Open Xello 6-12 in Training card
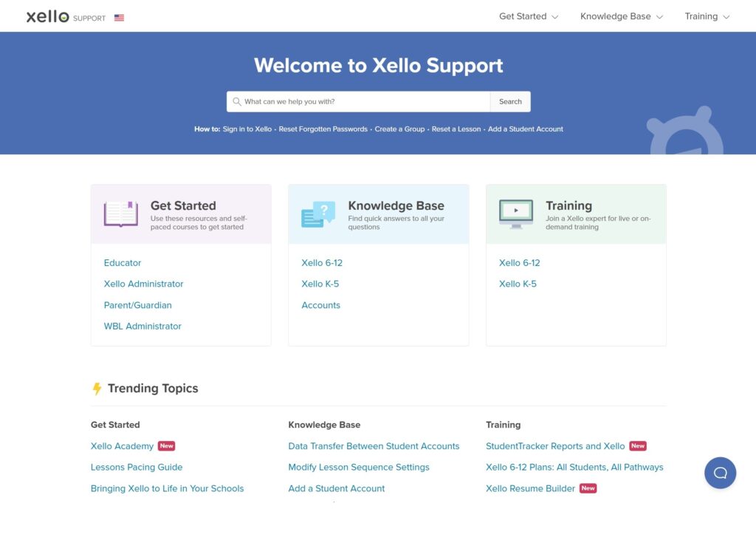Image resolution: width=756 pixels, height=540 pixels. click(x=520, y=263)
